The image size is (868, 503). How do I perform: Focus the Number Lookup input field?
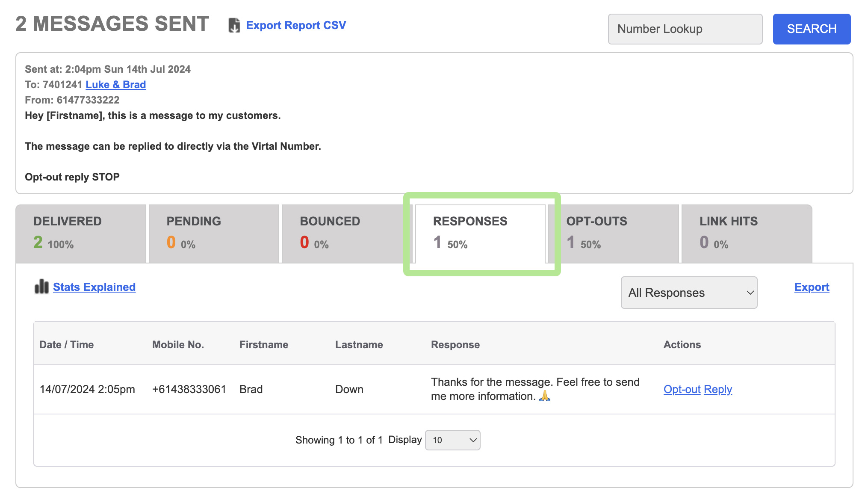685,29
